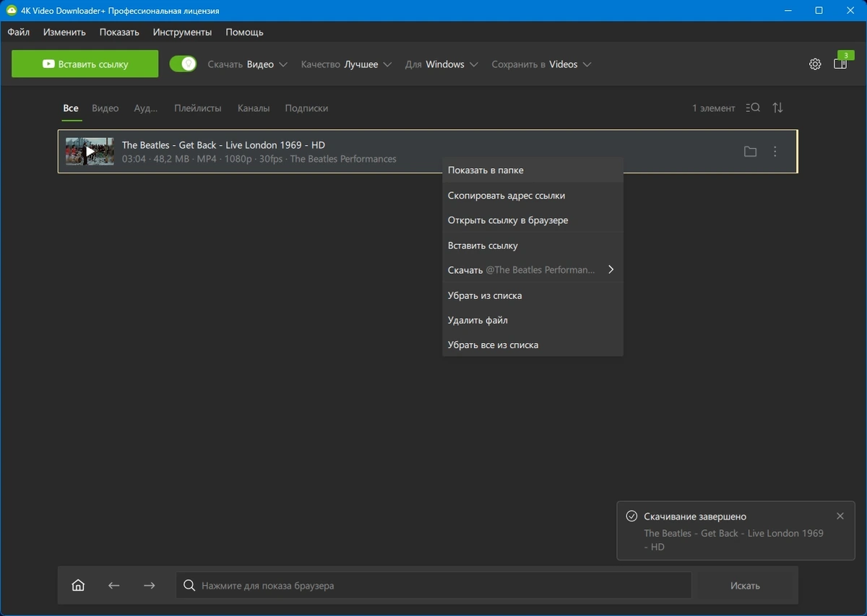Click the search-in-list icon

(753, 108)
